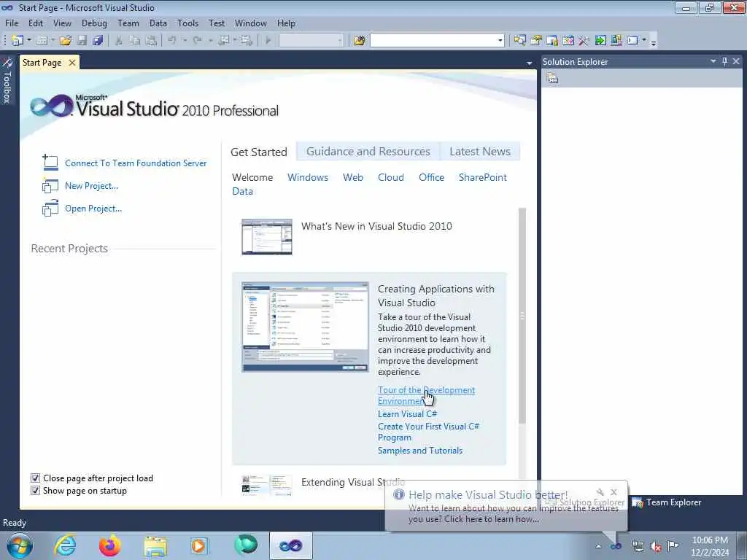This screenshot has width=747, height=560.
Task: Open the Debug menu
Action: tap(94, 23)
